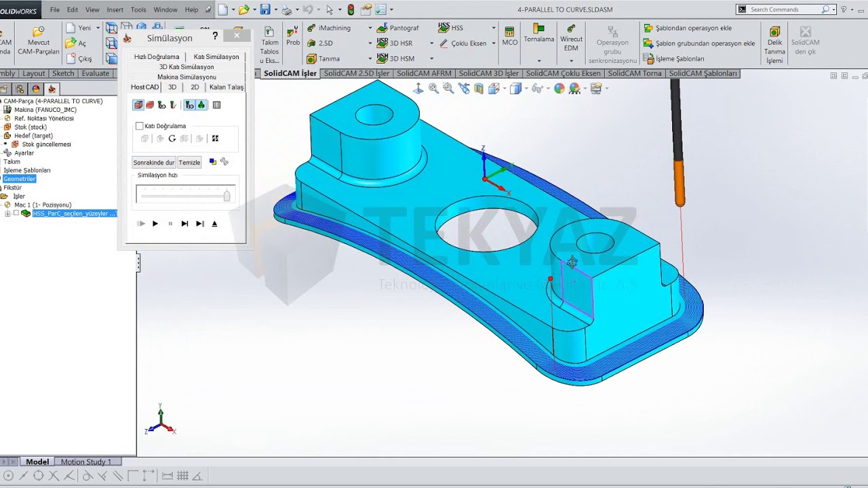This screenshot has width=868, height=488.
Task: Click the Section View icon in view toolbar
Action: (x=479, y=88)
